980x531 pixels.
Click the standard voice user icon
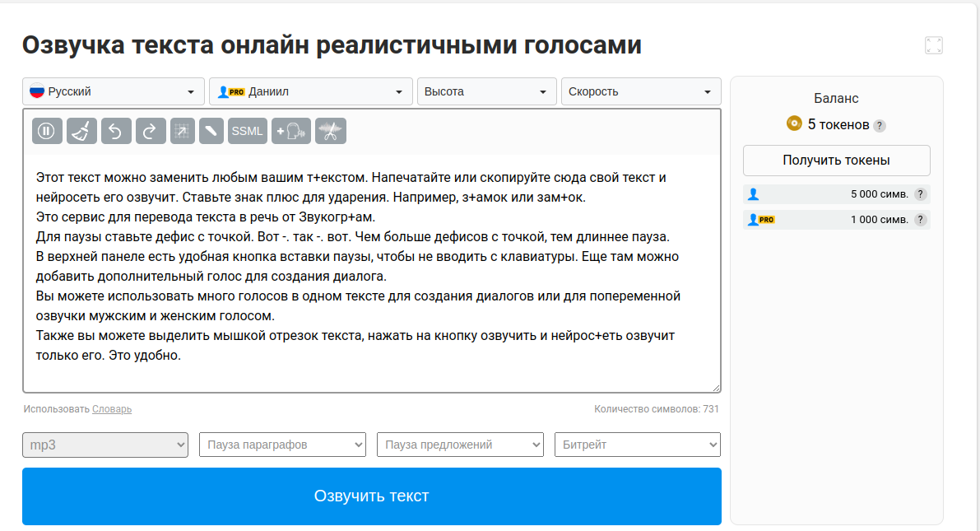[753, 194]
